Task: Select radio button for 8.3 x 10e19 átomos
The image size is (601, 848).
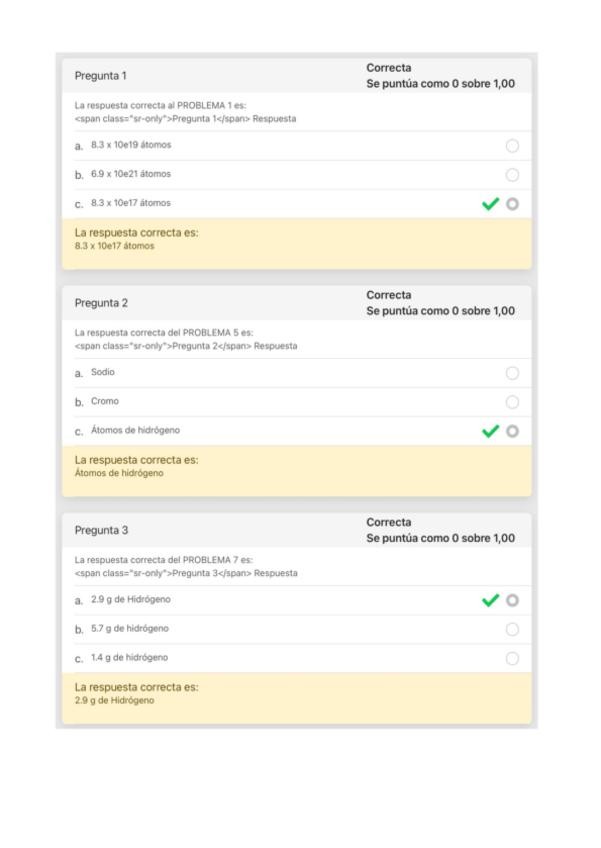Action: click(x=513, y=146)
